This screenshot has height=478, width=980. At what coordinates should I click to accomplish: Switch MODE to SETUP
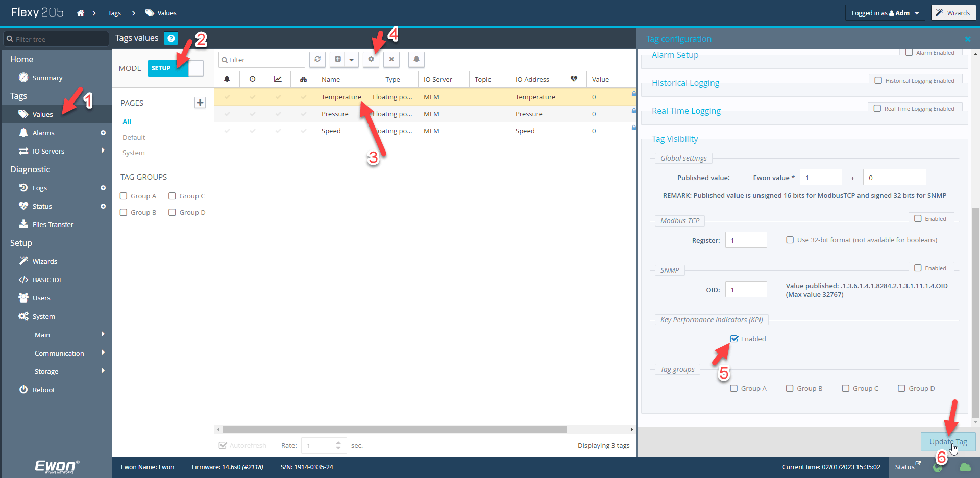point(161,67)
